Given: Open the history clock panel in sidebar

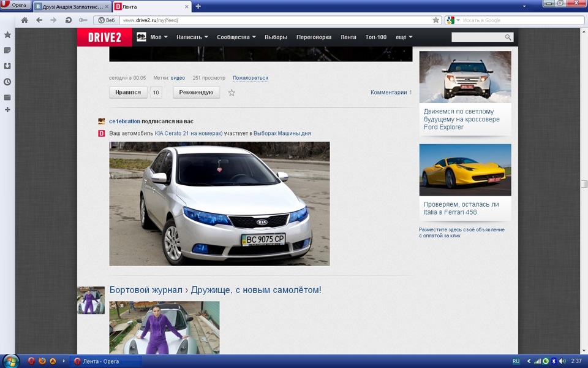Looking at the screenshot, I should [7, 82].
